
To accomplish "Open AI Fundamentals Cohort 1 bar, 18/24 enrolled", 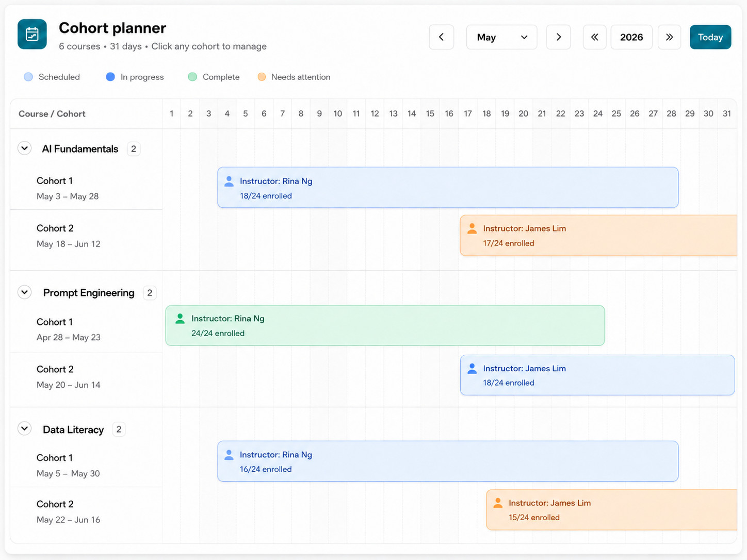I will (x=448, y=188).
